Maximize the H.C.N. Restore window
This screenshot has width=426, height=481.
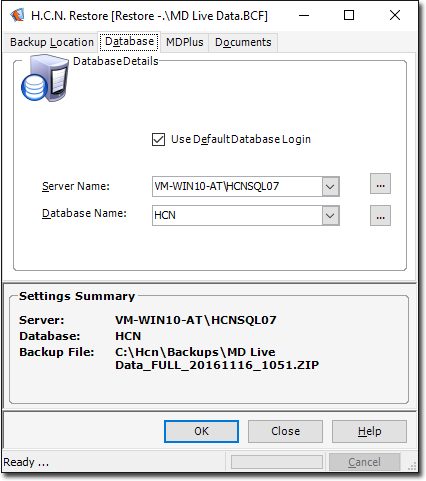tap(349, 15)
